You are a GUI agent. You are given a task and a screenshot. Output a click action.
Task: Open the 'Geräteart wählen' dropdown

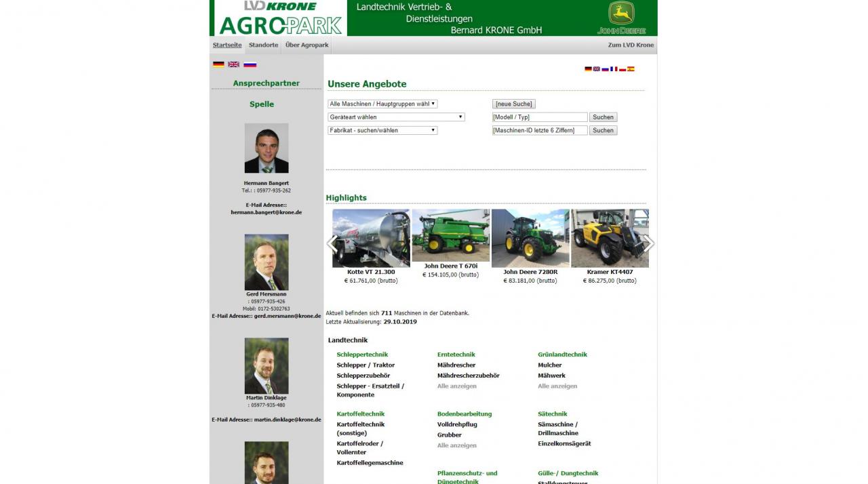click(x=396, y=117)
